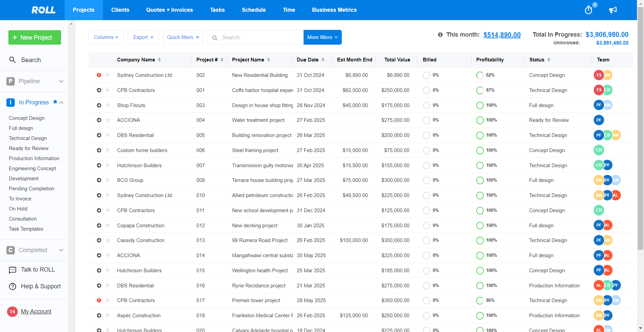Viewport: 644px width, 332px height.
Task: Open the Talk to ROLL chat icon
Action: click(x=12, y=270)
